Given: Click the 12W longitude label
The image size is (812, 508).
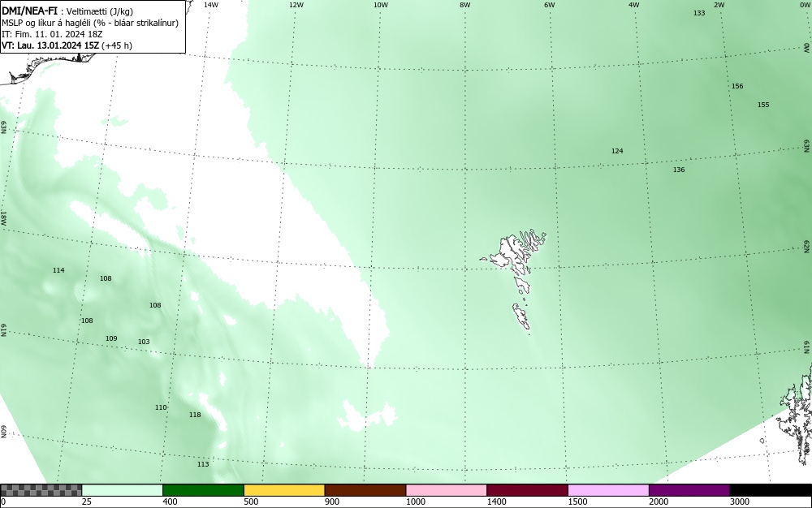Looking at the screenshot, I should (x=296, y=5).
